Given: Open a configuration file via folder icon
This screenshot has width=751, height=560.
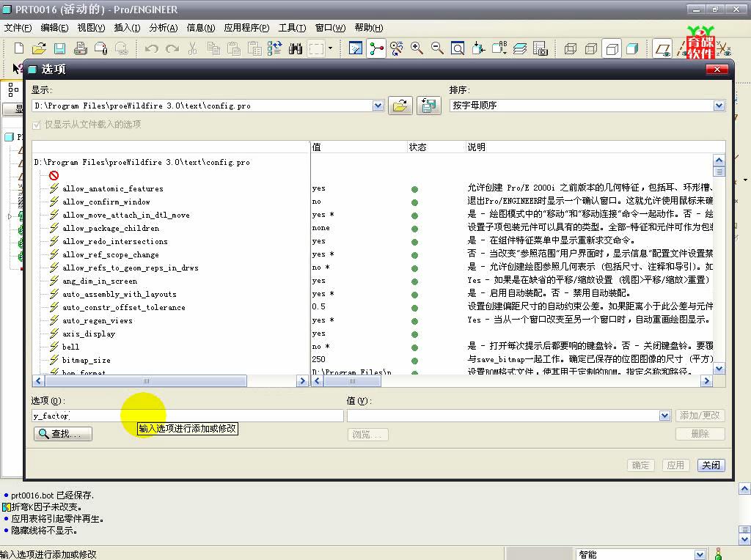Looking at the screenshot, I should 400,106.
